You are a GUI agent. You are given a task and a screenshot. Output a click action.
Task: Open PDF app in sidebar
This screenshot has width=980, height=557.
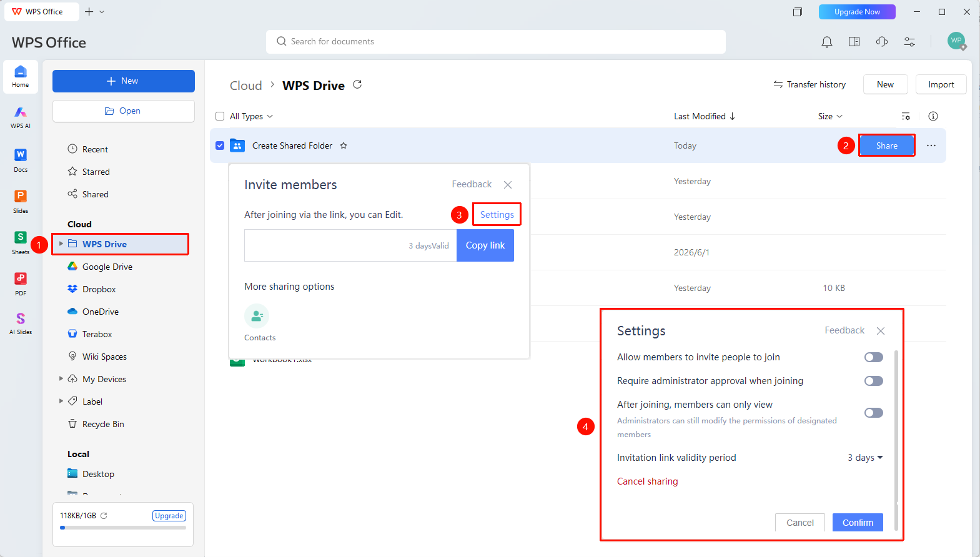(x=21, y=283)
